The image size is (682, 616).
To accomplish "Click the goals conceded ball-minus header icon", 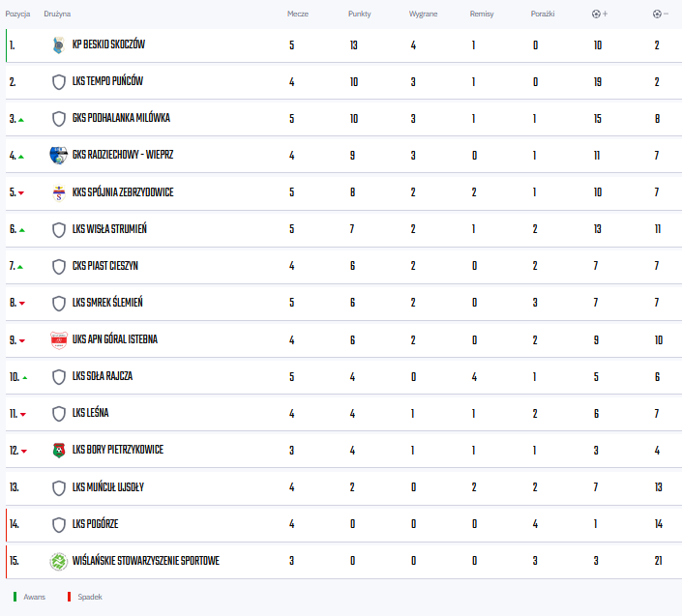I will (x=661, y=14).
